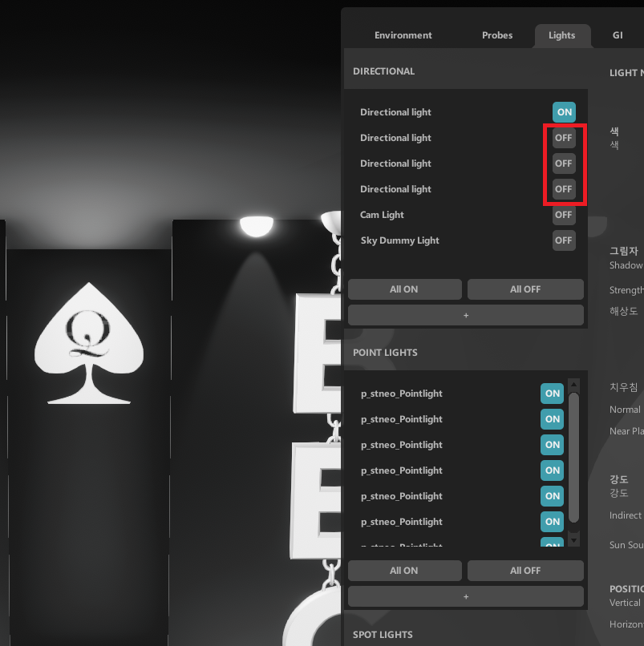Open the GI tab
The image size is (644, 646).
[x=618, y=35]
